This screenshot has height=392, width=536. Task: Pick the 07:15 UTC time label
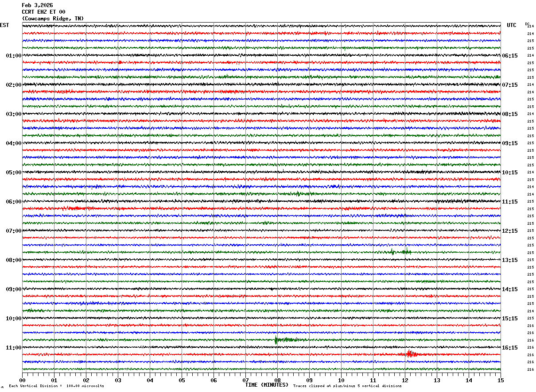pos(510,85)
